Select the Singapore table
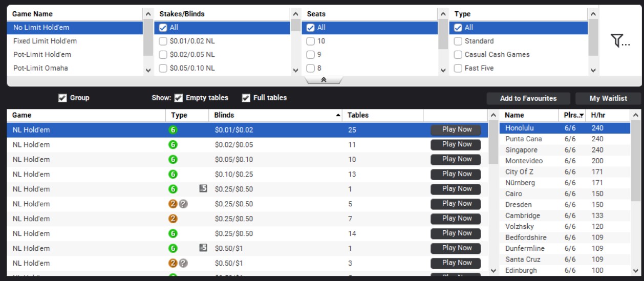Image resolution: width=644 pixels, height=281 pixels. click(521, 150)
